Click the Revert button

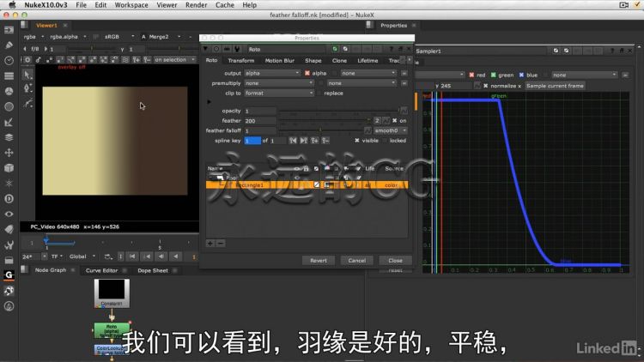click(x=319, y=261)
